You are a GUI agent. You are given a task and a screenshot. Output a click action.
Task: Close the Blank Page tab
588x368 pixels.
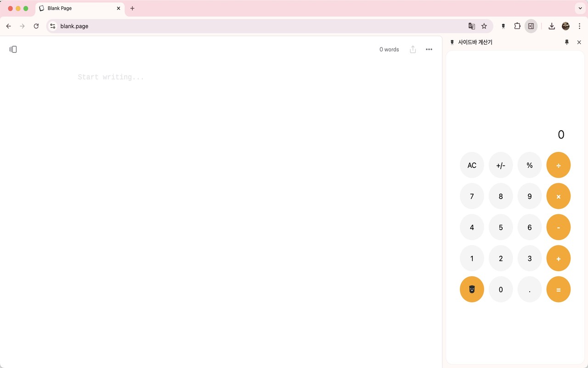coord(119,8)
